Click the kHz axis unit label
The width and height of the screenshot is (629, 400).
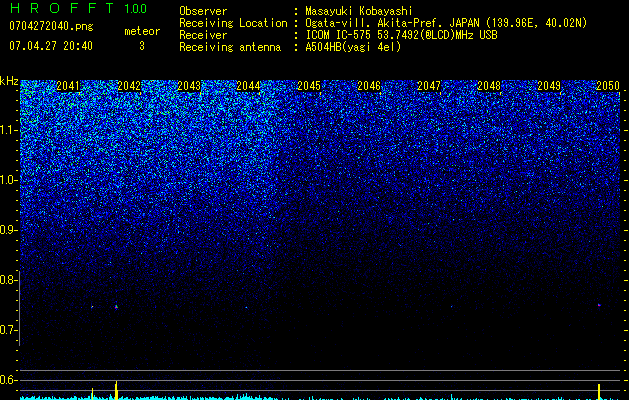click(x=9, y=81)
